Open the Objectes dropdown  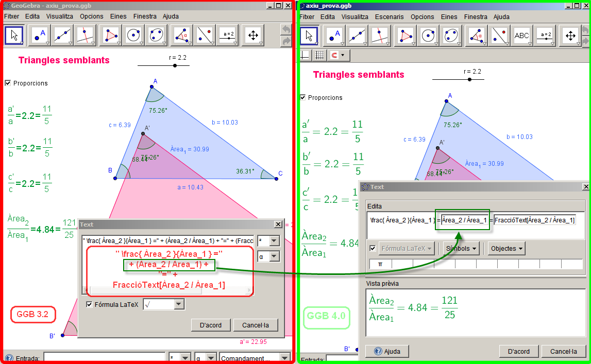click(506, 249)
